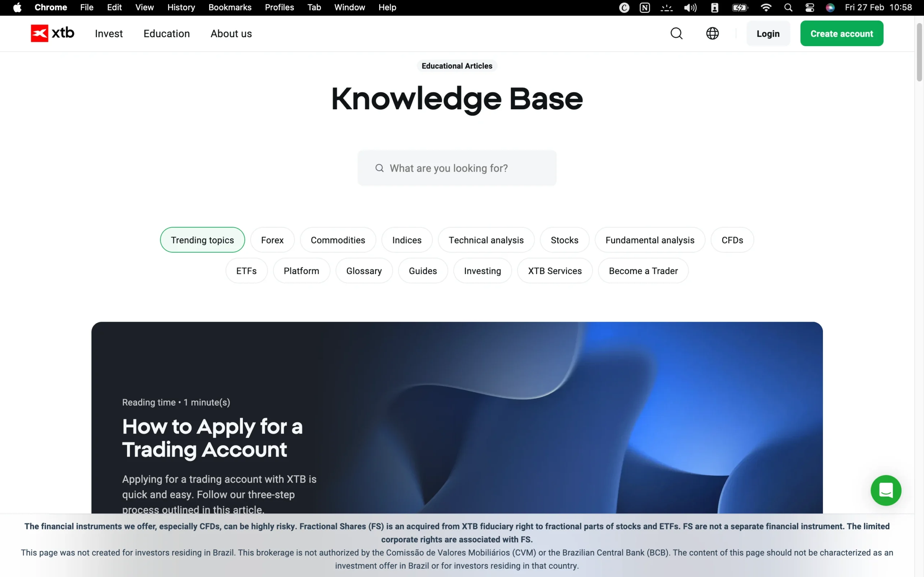Expand the Education navigation menu
Image resolution: width=924 pixels, height=577 pixels.
(x=166, y=34)
